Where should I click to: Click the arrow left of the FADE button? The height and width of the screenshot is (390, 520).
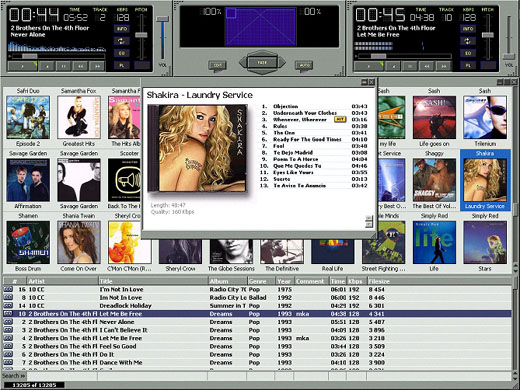[243, 62]
